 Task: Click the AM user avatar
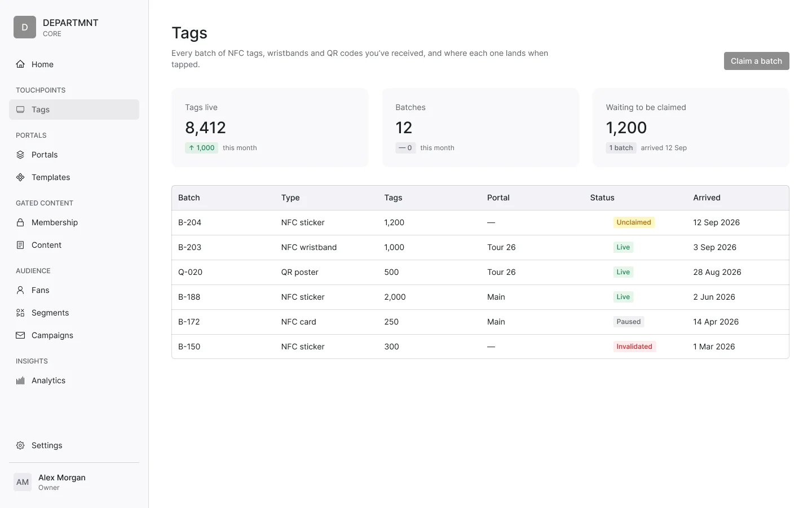click(23, 482)
